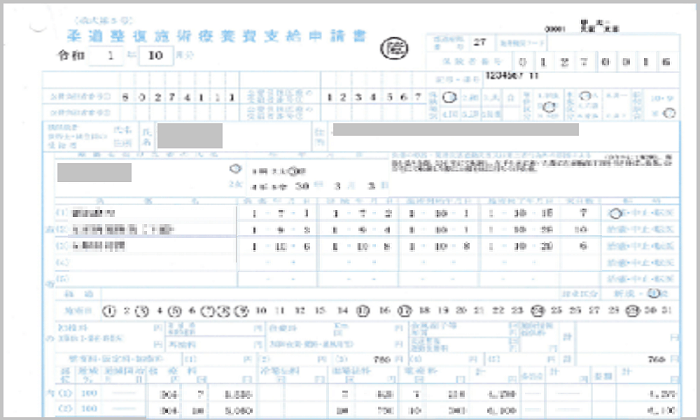Viewport: 700px width, 420px height.
Task: Click the redacted gray name box beside 氏名
Action: click(x=190, y=133)
